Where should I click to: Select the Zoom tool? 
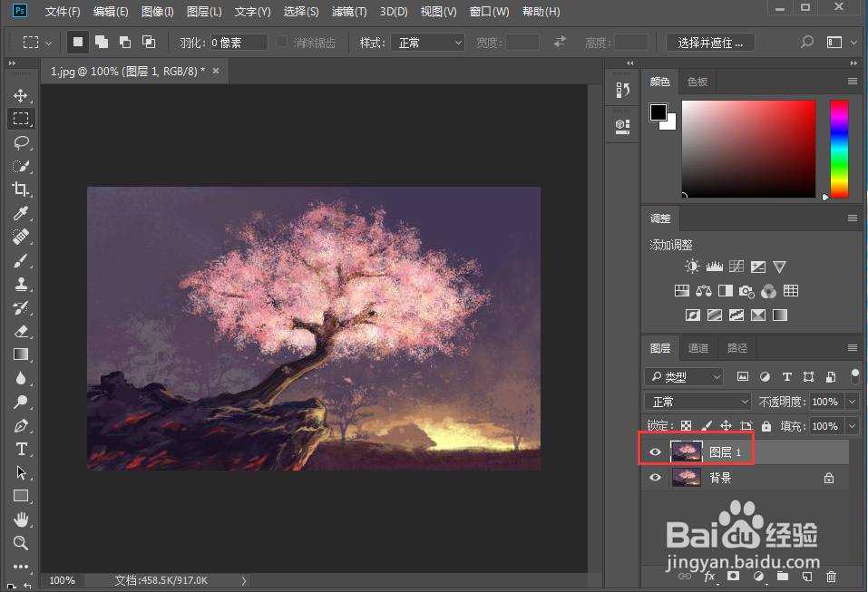click(21, 543)
